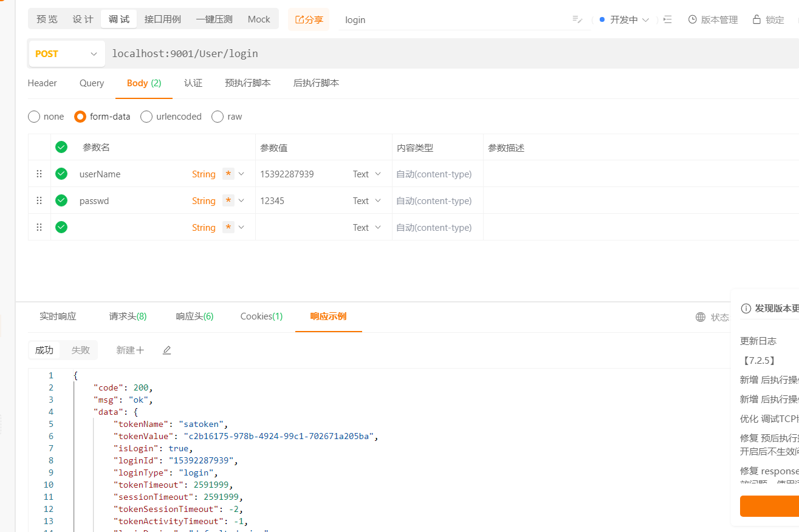Image resolution: width=799 pixels, height=532 pixels.
Task: Click the 分享 share button
Action: coord(309,19)
